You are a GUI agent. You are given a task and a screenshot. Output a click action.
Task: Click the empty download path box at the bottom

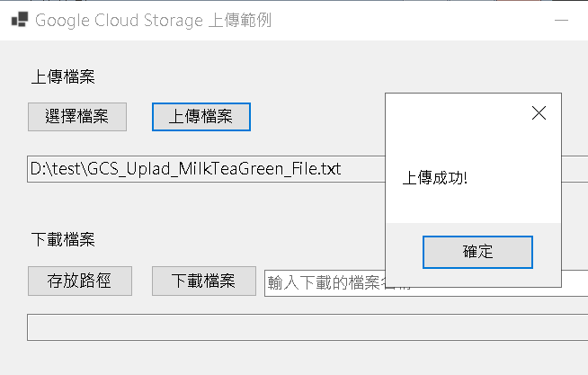click(x=307, y=327)
